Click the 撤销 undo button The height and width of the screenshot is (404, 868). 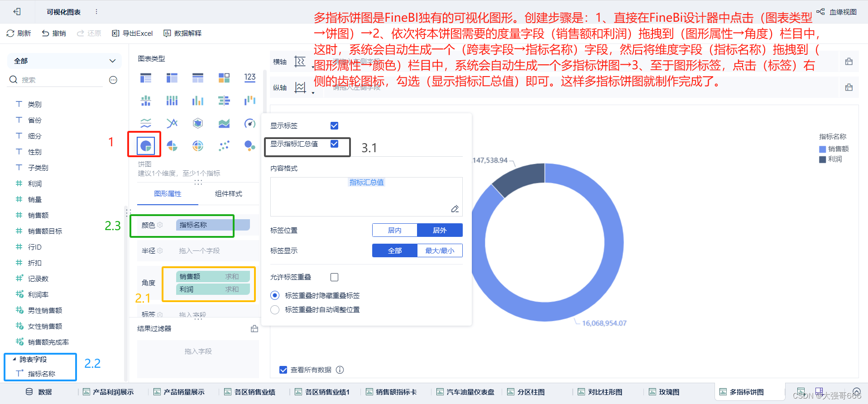(x=54, y=33)
